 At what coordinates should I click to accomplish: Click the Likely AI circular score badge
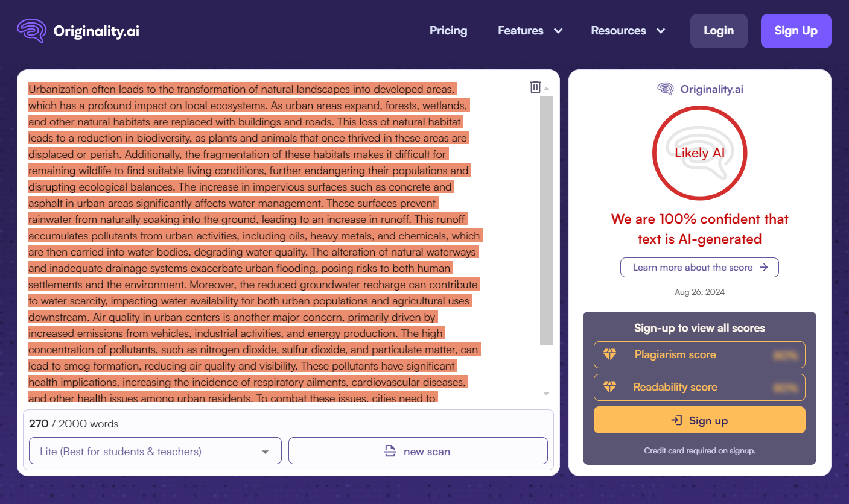699,153
